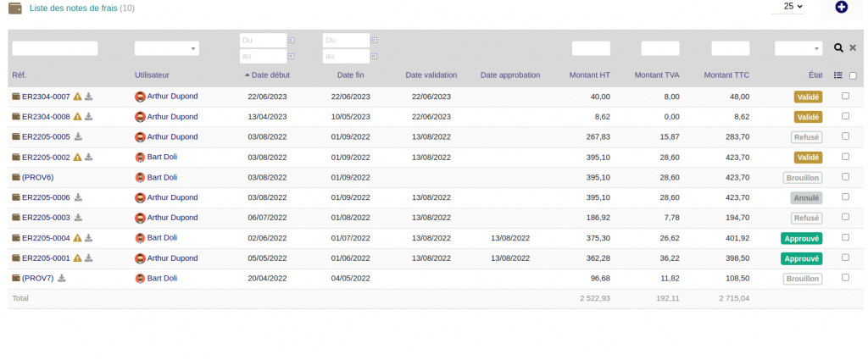Screen dimensions: 868x360
Task: Open user Bart Doli on the (PROV6) row
Action: pos(162,177)
